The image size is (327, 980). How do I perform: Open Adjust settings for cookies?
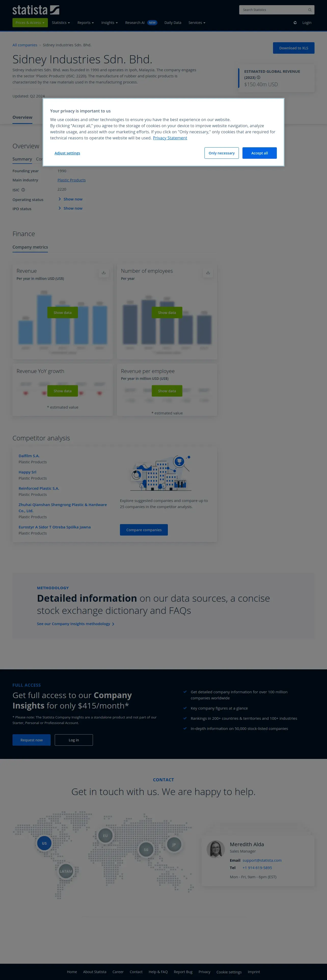67,153
